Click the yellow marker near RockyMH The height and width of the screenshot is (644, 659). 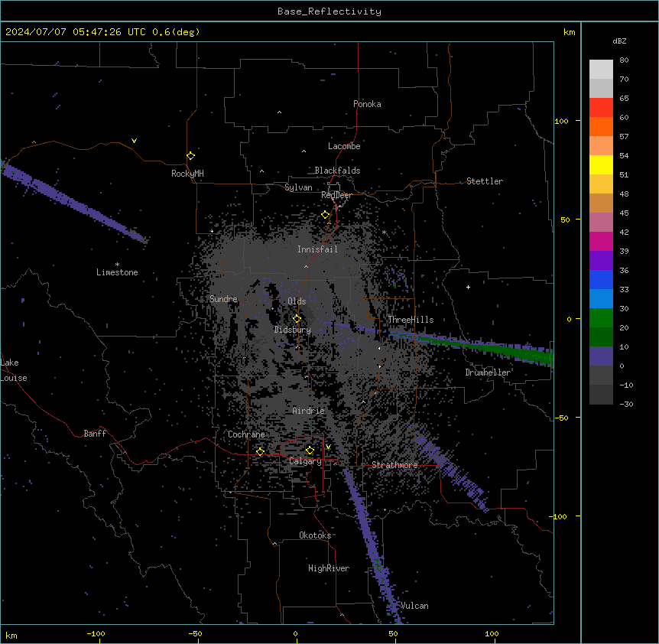191,155
